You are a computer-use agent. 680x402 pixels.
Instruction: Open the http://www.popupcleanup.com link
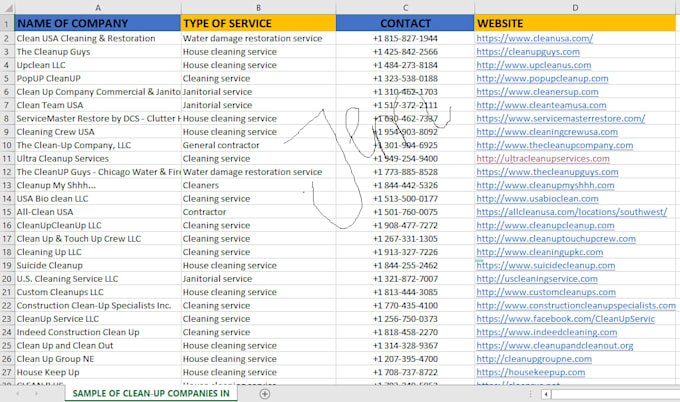[x=542, y=78]
